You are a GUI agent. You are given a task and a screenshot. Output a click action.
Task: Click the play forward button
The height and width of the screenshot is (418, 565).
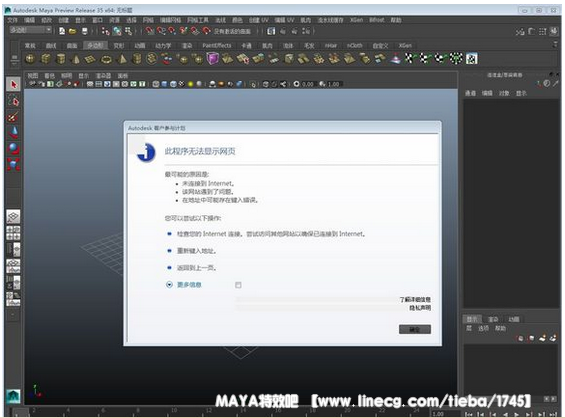click(x=517, y=414)
